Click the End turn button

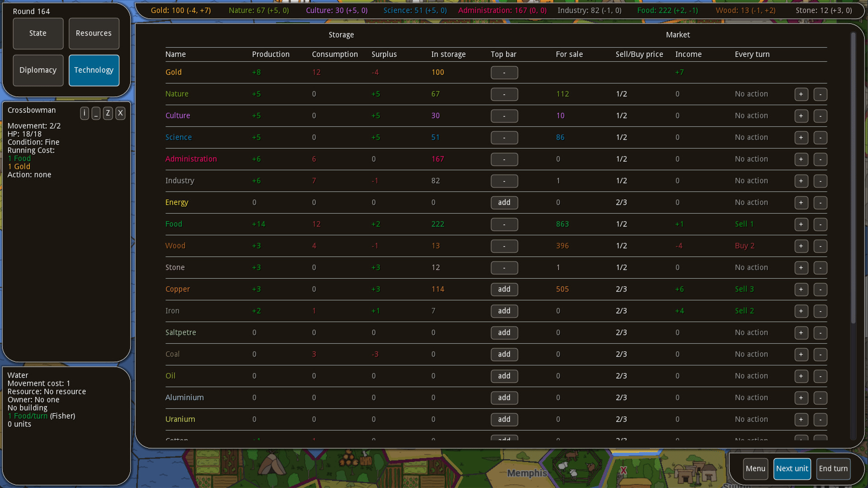pos(833,469)
